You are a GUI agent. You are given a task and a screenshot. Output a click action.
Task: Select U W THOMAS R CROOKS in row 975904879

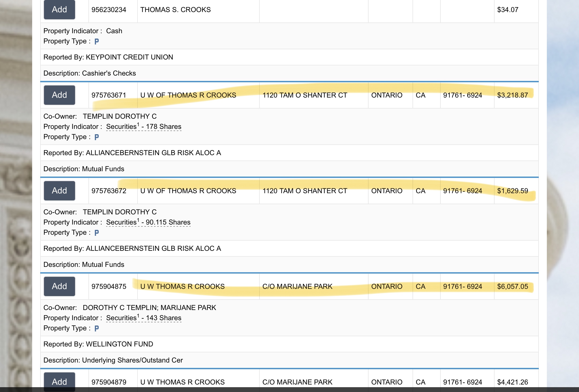pyautogui.click(x=183, y=382)
